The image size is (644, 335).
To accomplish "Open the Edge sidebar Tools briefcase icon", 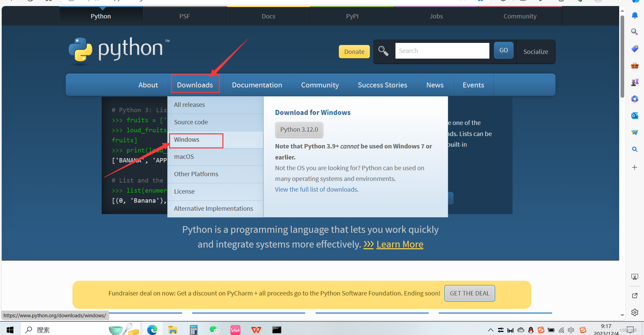I will (x=635, y=66).
